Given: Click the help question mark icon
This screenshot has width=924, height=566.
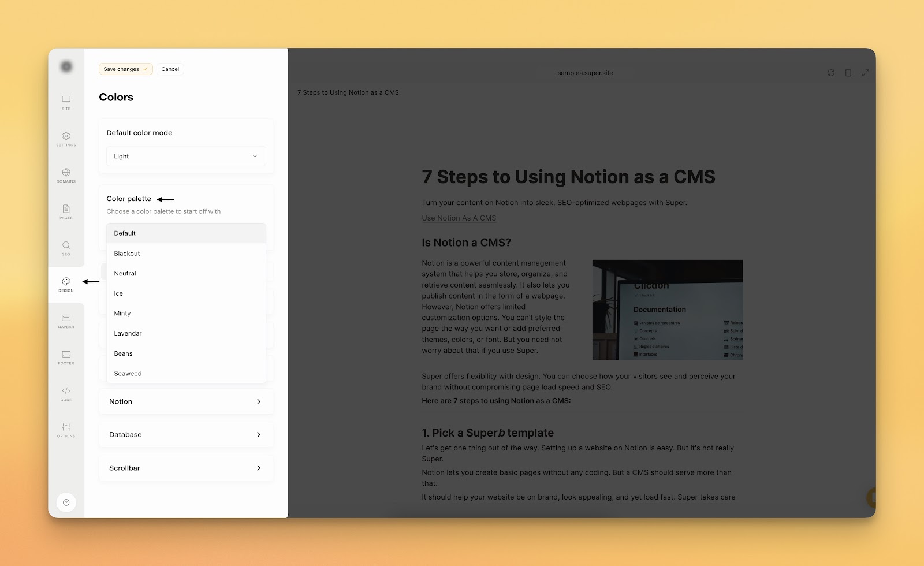Looking at the screenshot, I should 66,502.
